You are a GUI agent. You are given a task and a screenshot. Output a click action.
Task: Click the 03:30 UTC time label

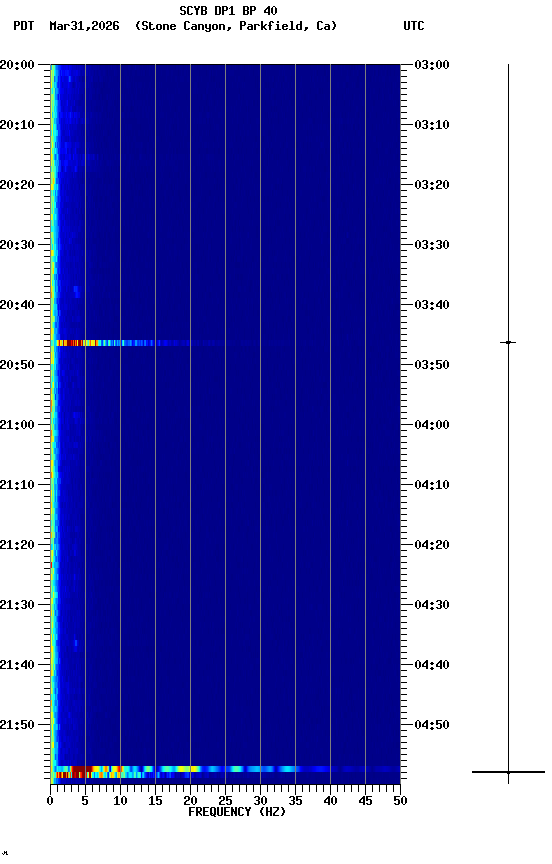pyautogui.click(x=432, y=245)
